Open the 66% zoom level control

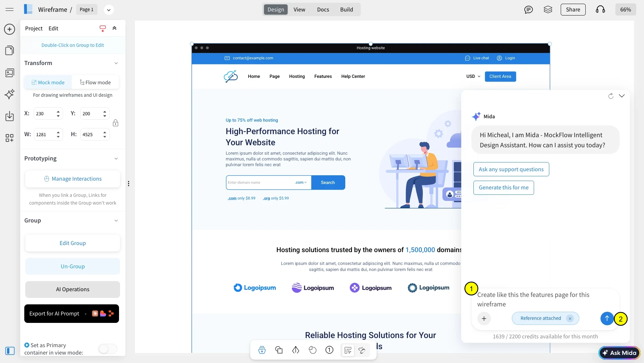click(625, 10)
